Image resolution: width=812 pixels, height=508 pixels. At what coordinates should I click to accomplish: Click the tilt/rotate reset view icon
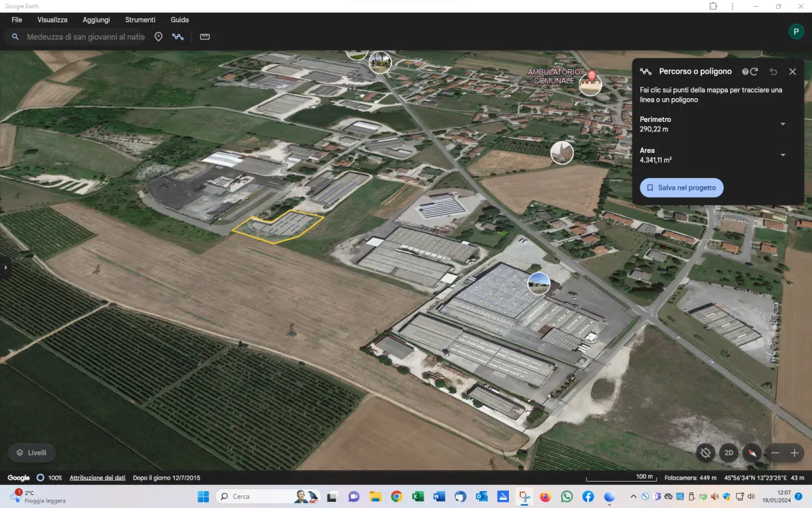tap(706, 452)
